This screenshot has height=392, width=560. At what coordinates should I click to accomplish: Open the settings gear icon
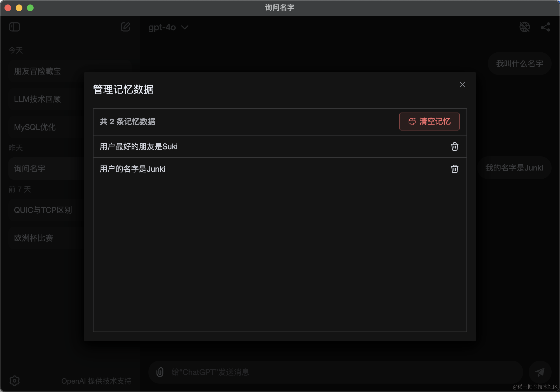[x=15, y=381]
